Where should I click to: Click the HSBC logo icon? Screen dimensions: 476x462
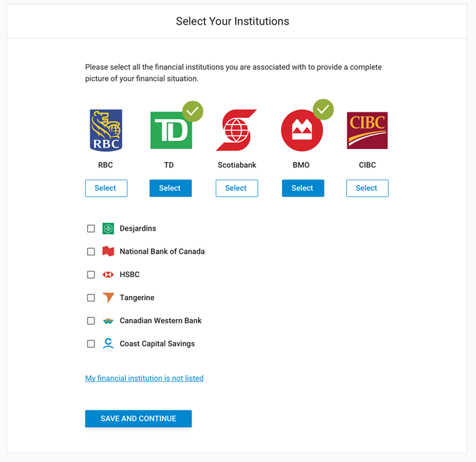click(108, 275)
